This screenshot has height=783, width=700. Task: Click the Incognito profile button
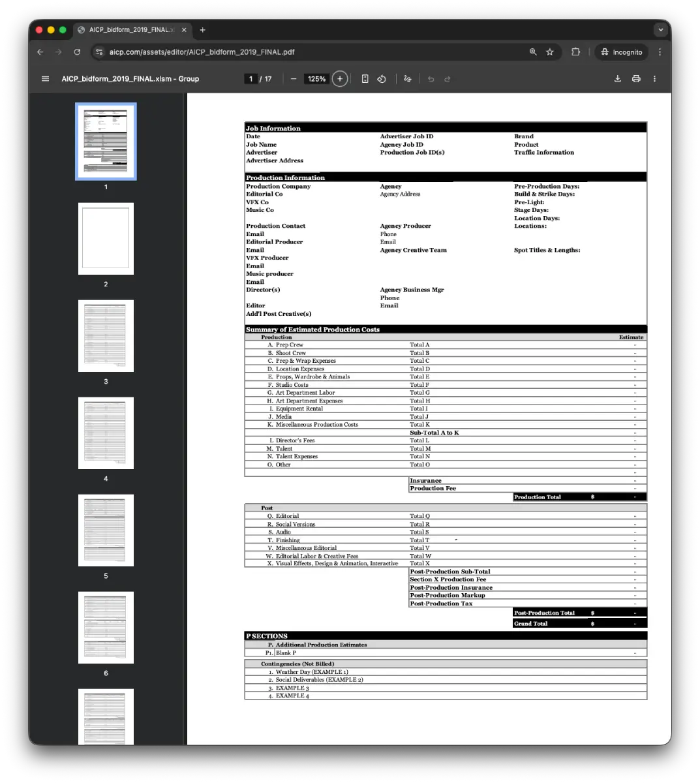(x=621, y=52)
